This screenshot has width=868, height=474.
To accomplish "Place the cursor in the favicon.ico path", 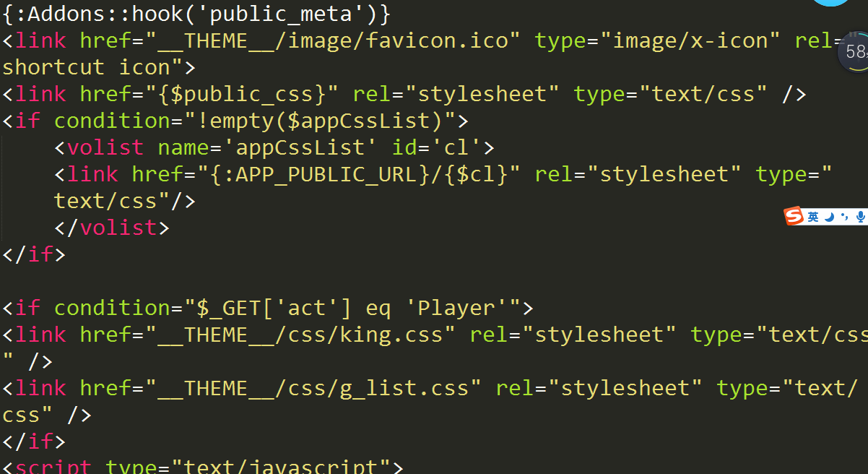I will tap(403, 40).
